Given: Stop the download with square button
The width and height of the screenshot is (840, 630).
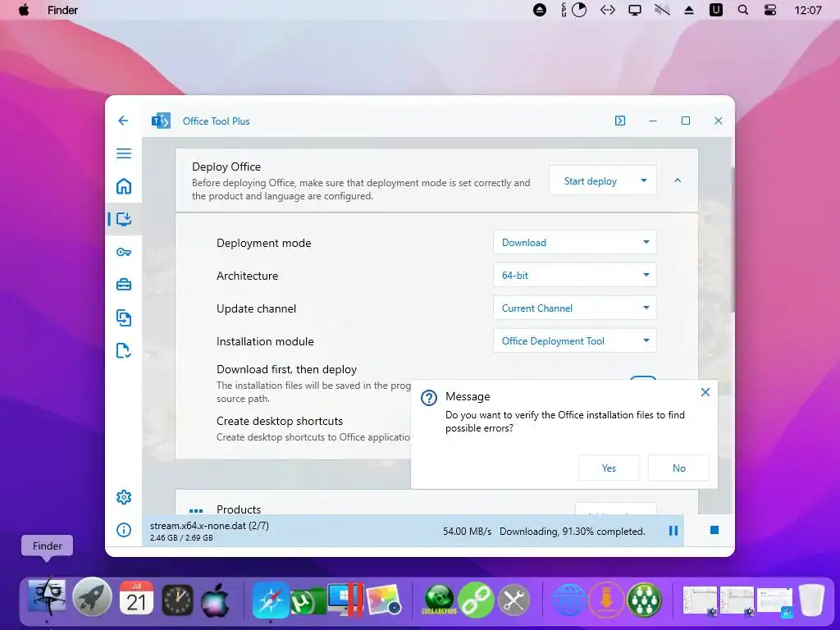Looking at the screenshot, I should point(714,530).
